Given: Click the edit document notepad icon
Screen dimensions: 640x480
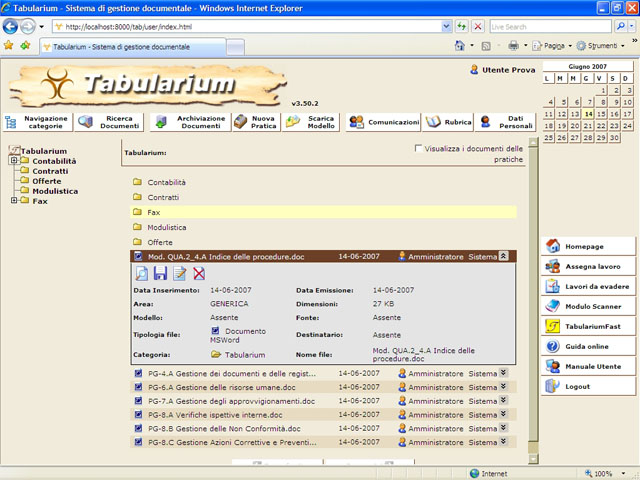Looking at the screenshot, I should pos(180,273).
